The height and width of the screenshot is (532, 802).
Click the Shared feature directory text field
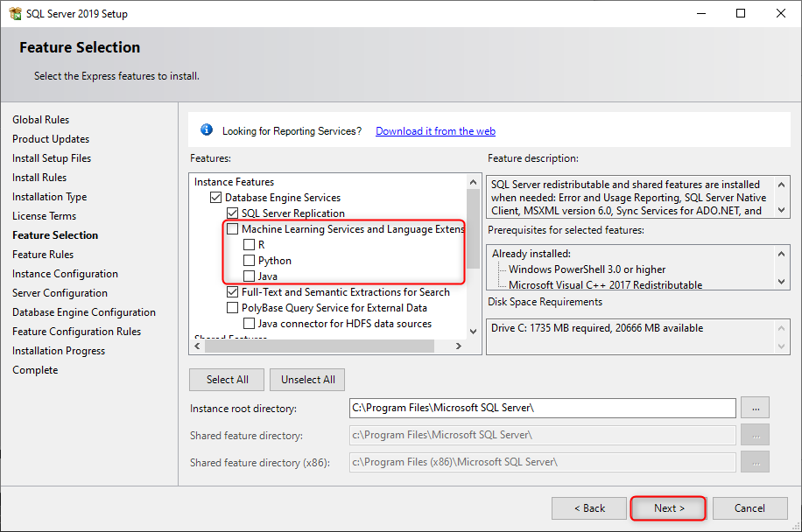pos(542,435)
